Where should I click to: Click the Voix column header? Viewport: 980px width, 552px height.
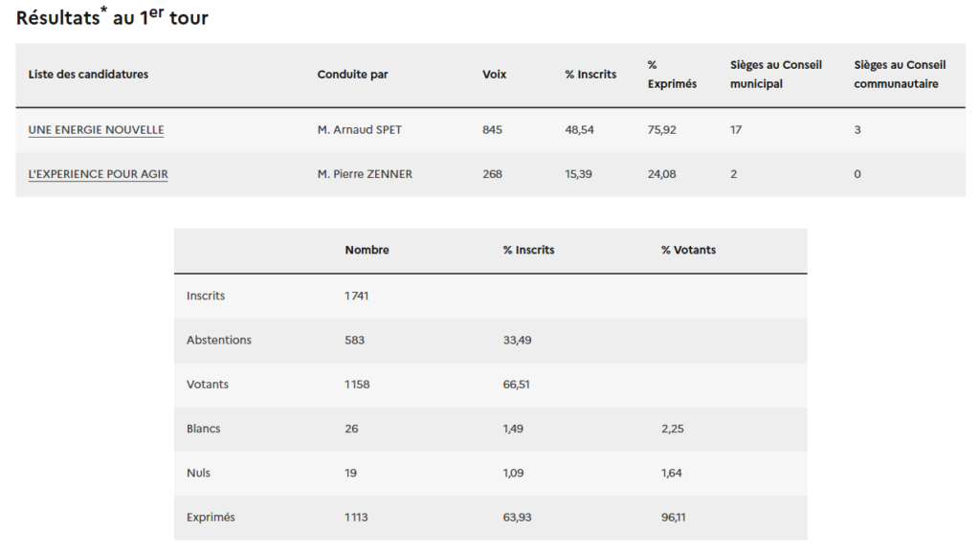(494, 75)
